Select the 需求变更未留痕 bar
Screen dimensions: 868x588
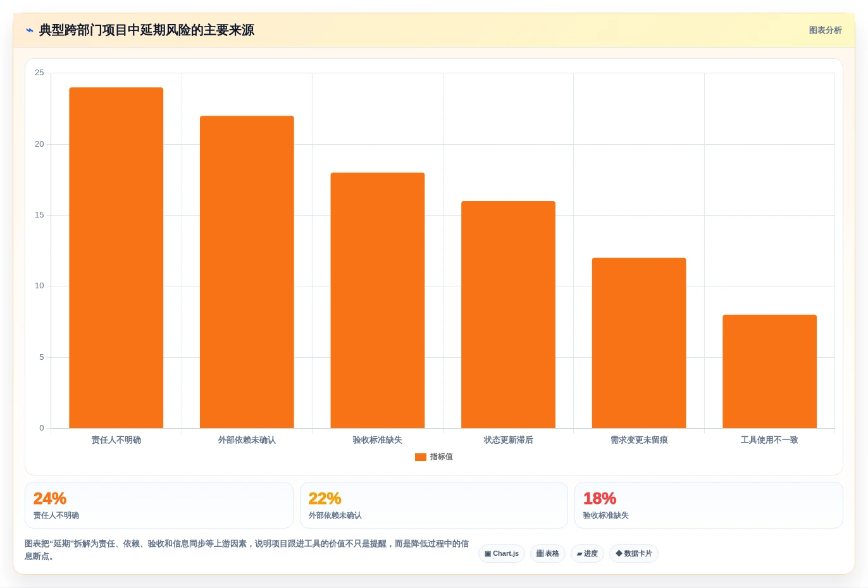click(x=639, y=343)
